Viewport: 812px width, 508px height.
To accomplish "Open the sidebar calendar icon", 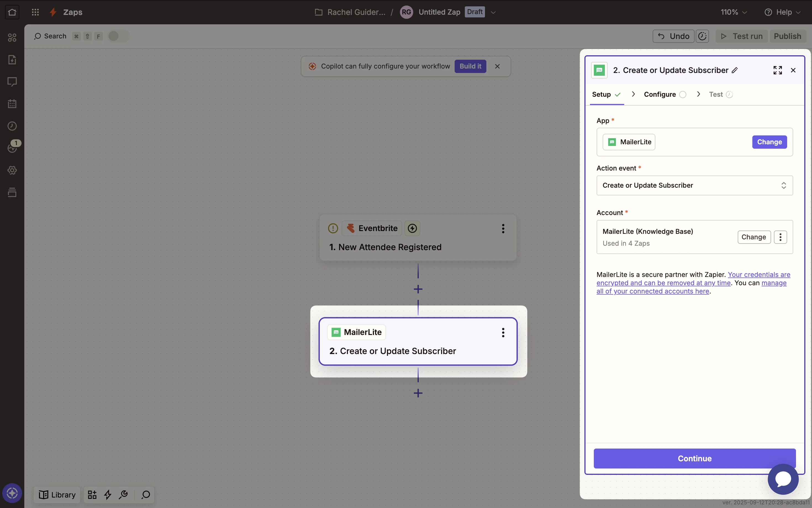I will (12, 104).
